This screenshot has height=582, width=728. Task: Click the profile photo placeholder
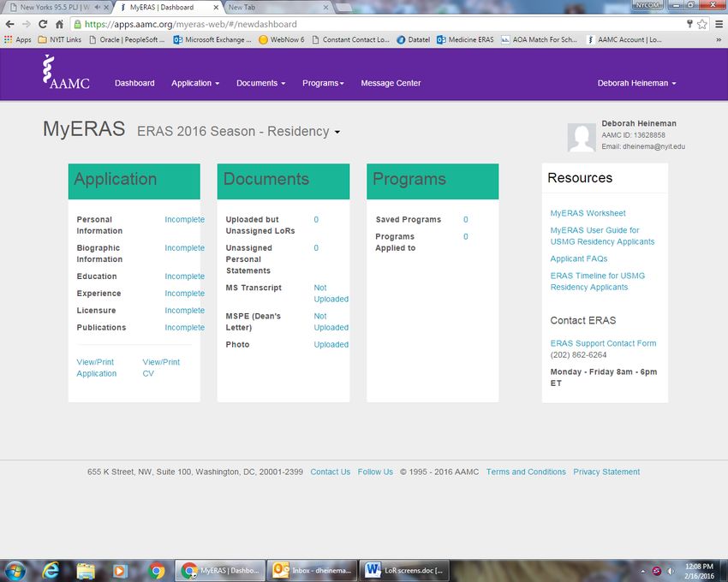click(x=582, y=138)
